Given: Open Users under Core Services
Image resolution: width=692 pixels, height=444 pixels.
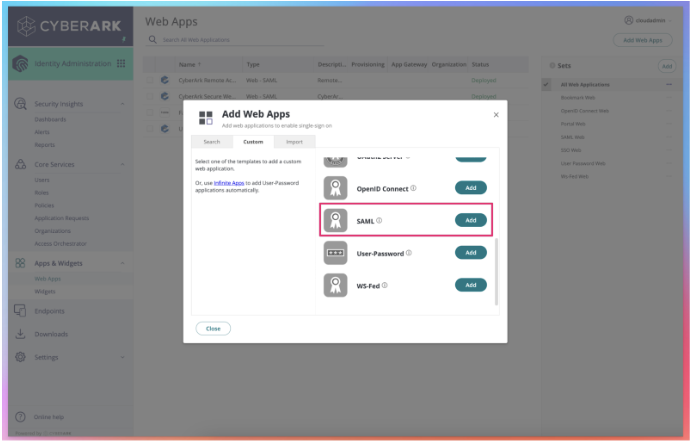Looking at the screenshot, I should point(42,180).
